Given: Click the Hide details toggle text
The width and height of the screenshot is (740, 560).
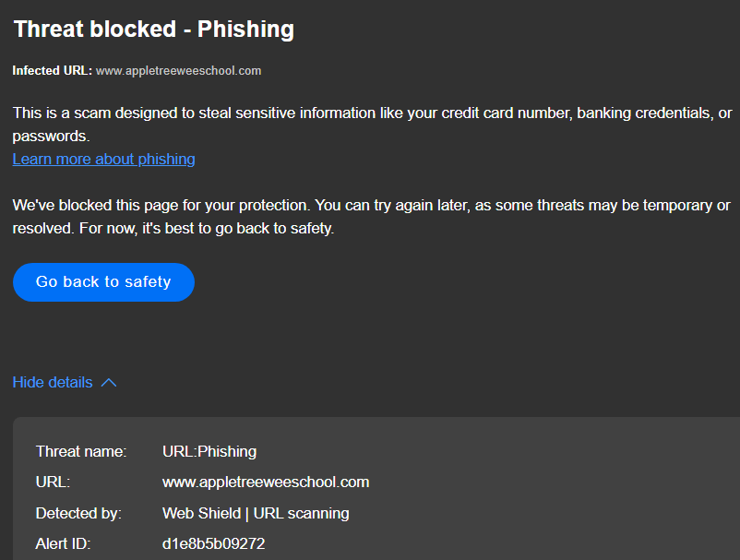Looking at the screenshot, I should [x=53, y=383].
